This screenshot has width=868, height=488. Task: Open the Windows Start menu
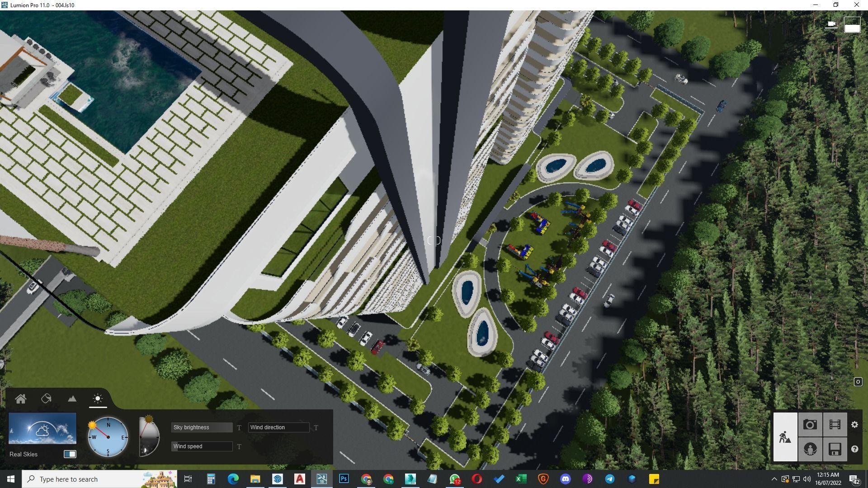(x=11, y=479)
